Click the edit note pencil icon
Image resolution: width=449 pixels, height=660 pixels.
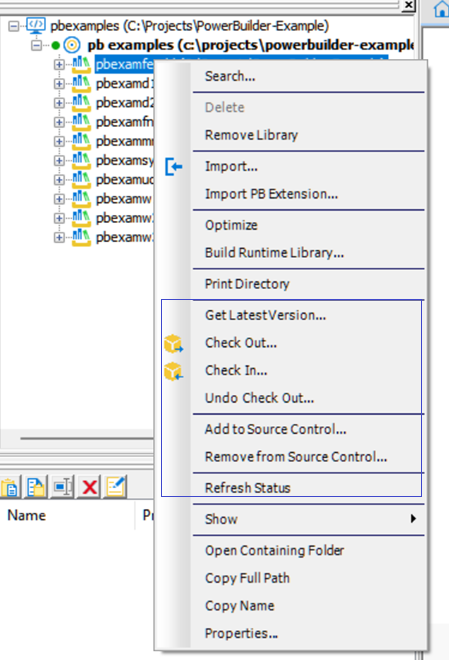[116, 487]
